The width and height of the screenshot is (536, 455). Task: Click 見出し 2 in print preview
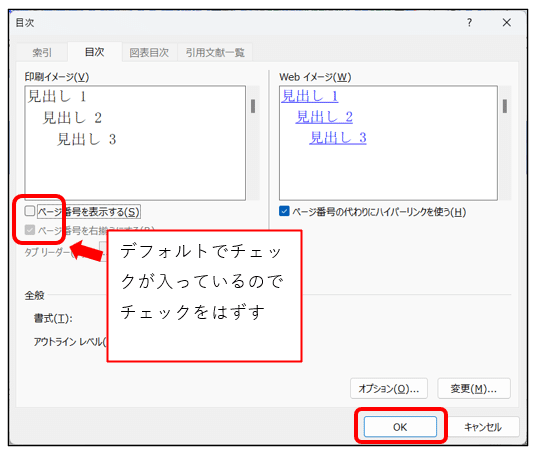pos(72,118)
